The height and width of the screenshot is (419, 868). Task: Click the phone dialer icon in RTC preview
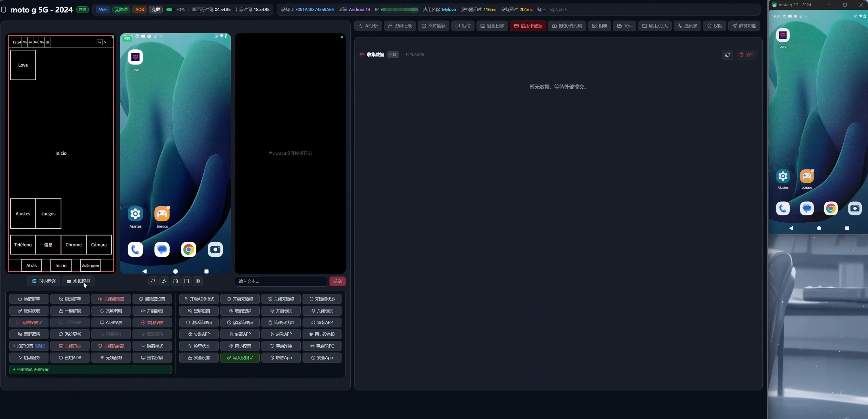[x=135, y=249]
